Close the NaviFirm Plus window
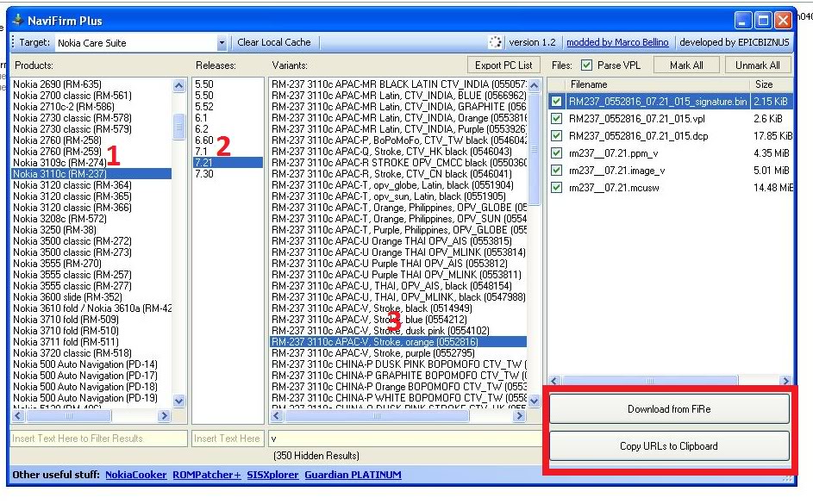This screenshot has height=504, width=813. (783, 21)
